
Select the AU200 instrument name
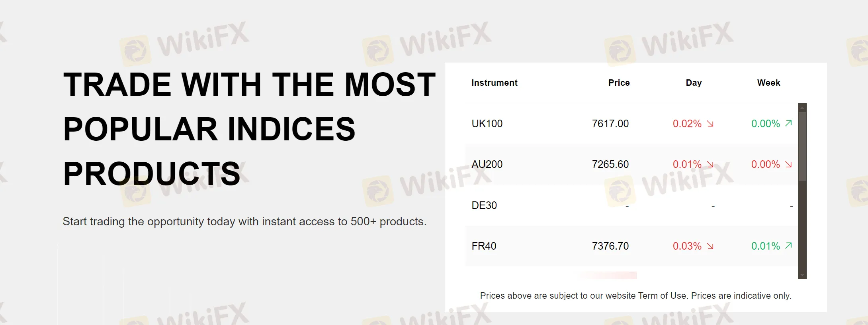click(x=487, y=164)
